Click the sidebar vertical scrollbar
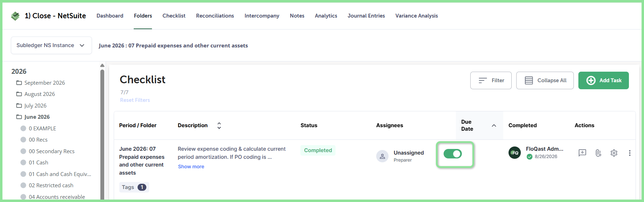This screenshot has width=644, height=202. pyautogui.click(x=102, y=135)
